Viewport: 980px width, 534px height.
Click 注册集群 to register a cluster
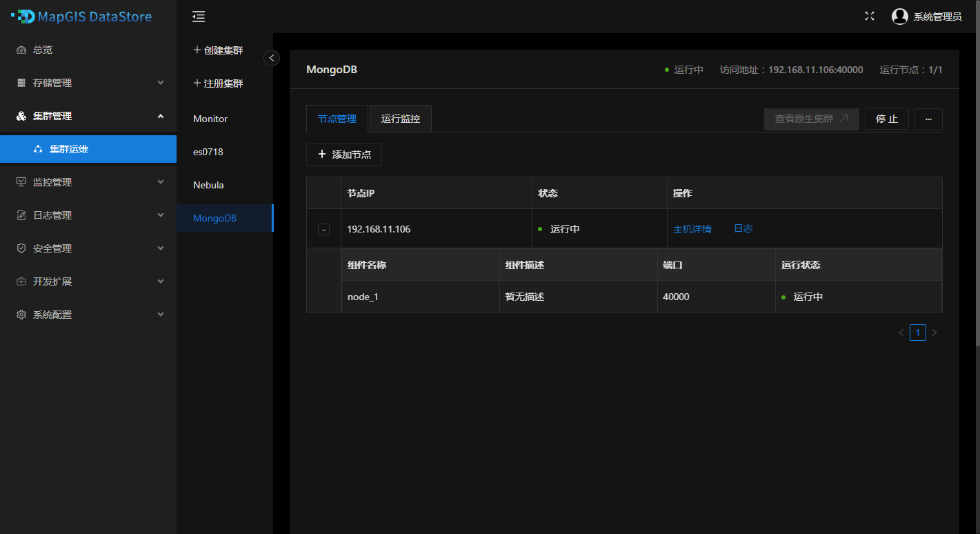[218, 83]
